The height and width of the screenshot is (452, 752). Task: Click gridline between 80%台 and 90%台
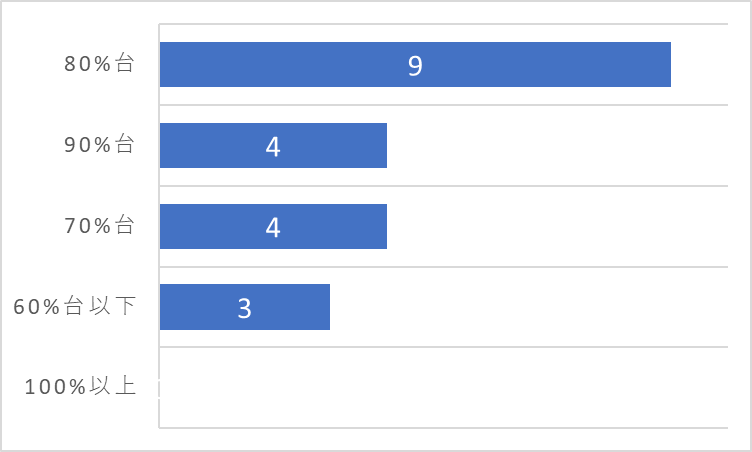point(444,105)
